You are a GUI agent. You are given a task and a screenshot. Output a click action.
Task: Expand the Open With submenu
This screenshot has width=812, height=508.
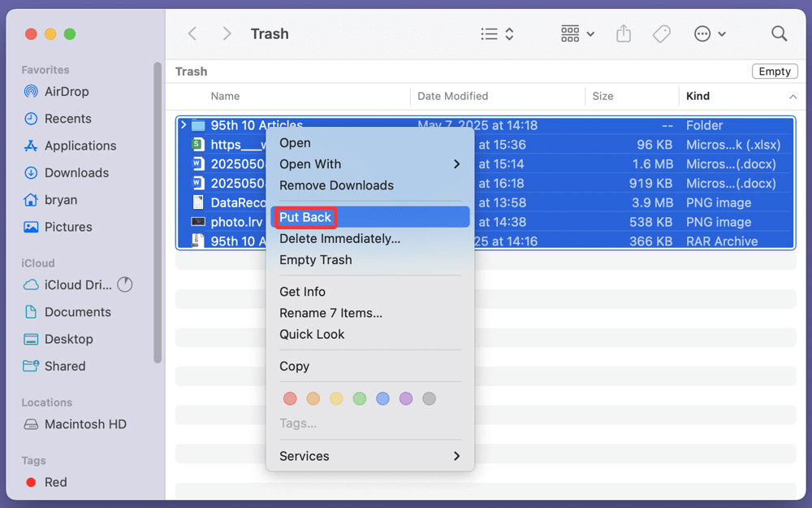(369, 164)
